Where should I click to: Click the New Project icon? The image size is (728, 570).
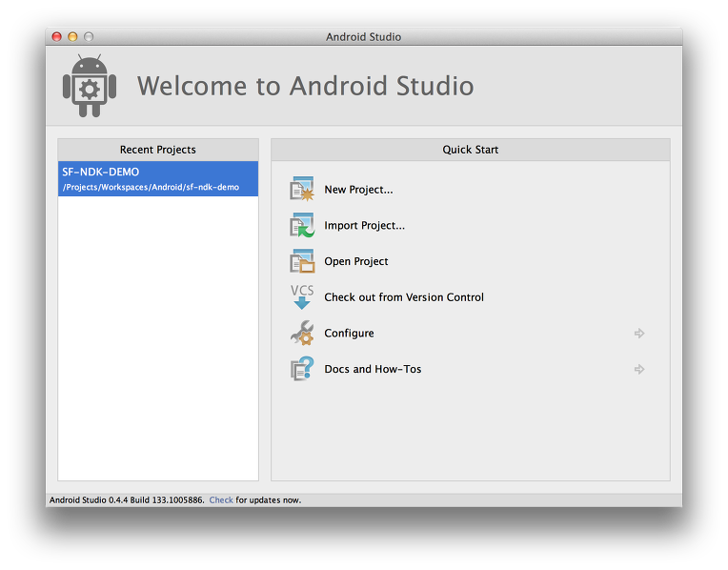pyautogui.click(x=302, y=189)
